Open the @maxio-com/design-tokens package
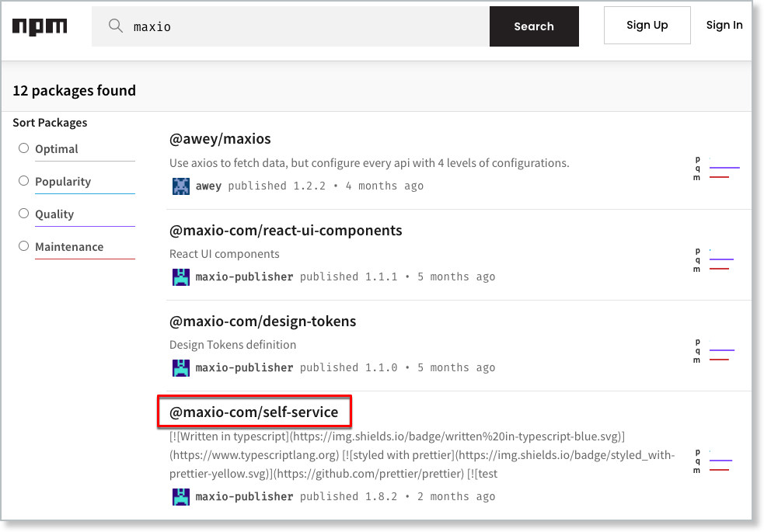 [x=263, y=322]
